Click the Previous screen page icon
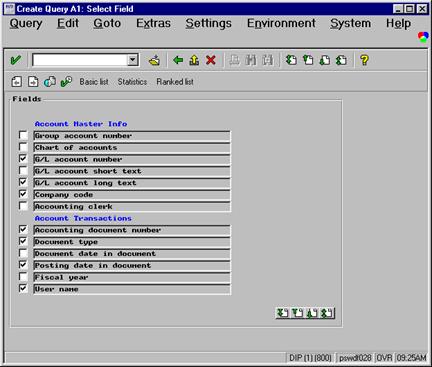Screen dimensions: 432x367 pyautogui.click(x=17, y=82)
